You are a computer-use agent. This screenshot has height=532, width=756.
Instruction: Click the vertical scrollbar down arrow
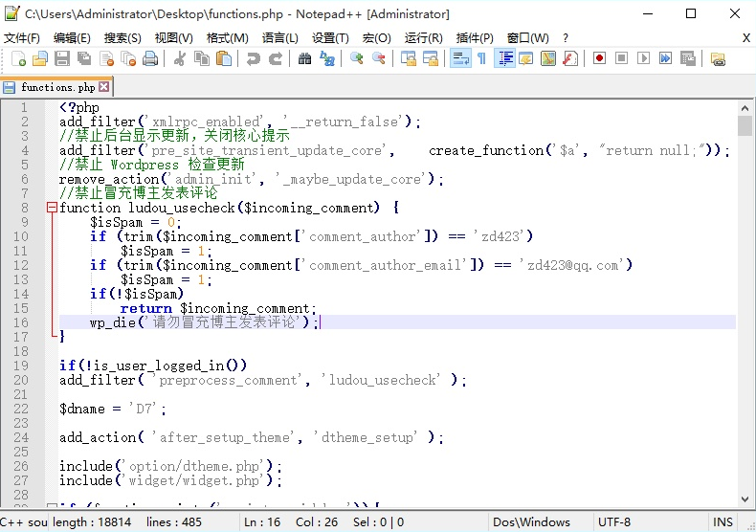click(x=745, y=498)
